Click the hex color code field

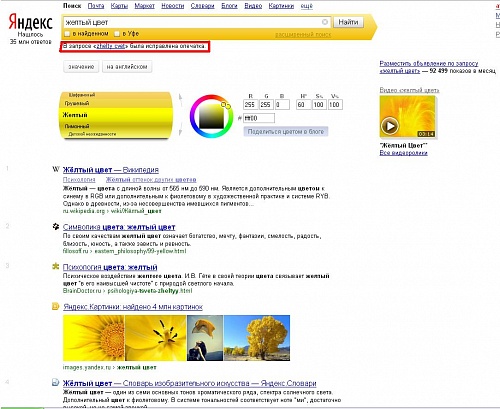click(259, 118)
